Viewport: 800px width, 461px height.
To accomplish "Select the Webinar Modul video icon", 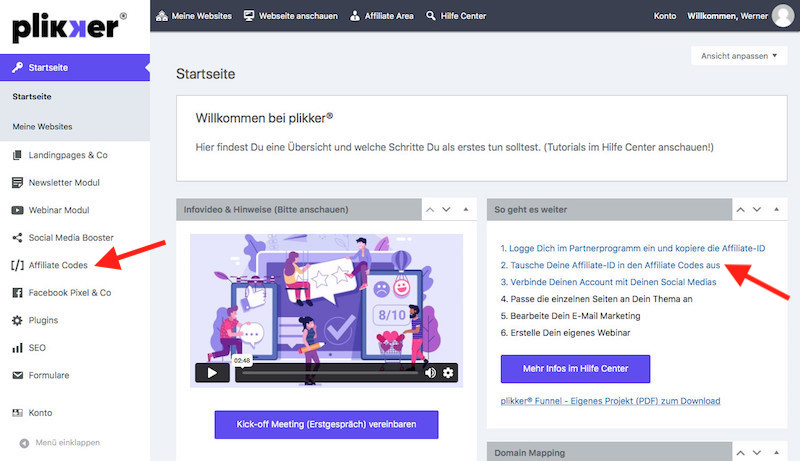I will (x=18, y=210).
